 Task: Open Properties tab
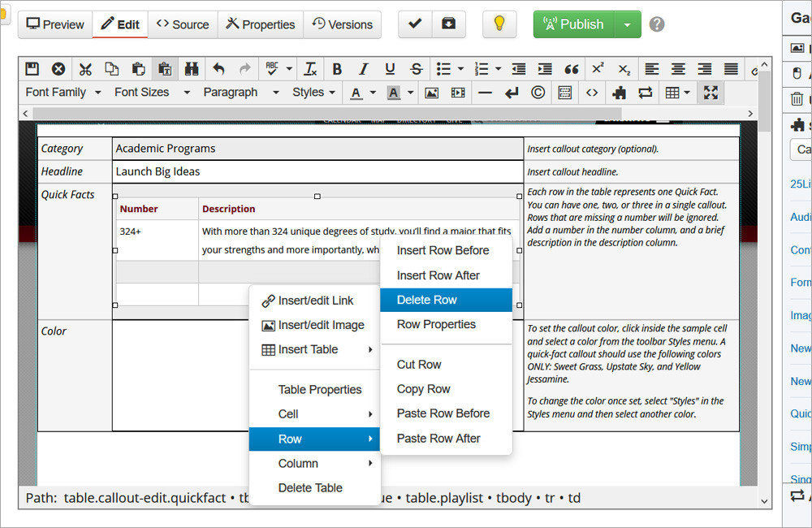tap(261, 24)
